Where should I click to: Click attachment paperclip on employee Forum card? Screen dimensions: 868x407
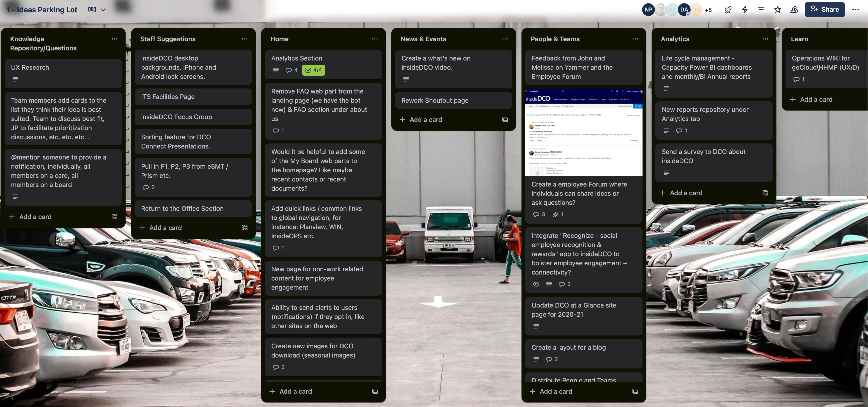tap(558, 214)
